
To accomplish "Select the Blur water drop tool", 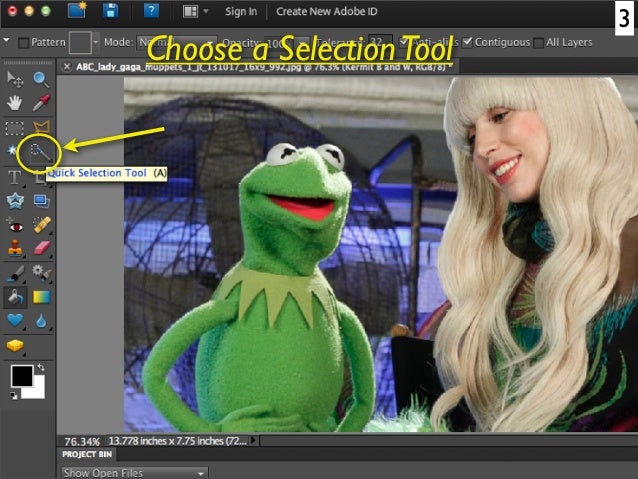I will click(41, 321).
